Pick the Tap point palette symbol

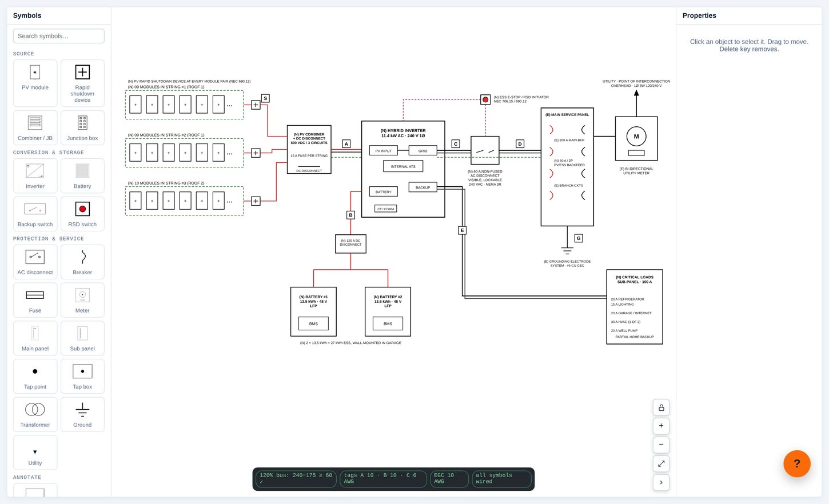(35, 377)
